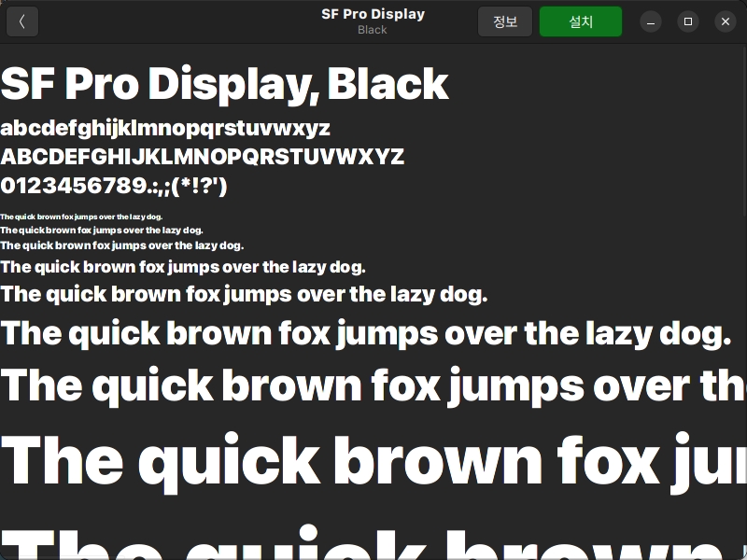This screenshot has width=747, height=560.
Task: Click the SF Pro Display window title
Action: click(x=373, y=14)
